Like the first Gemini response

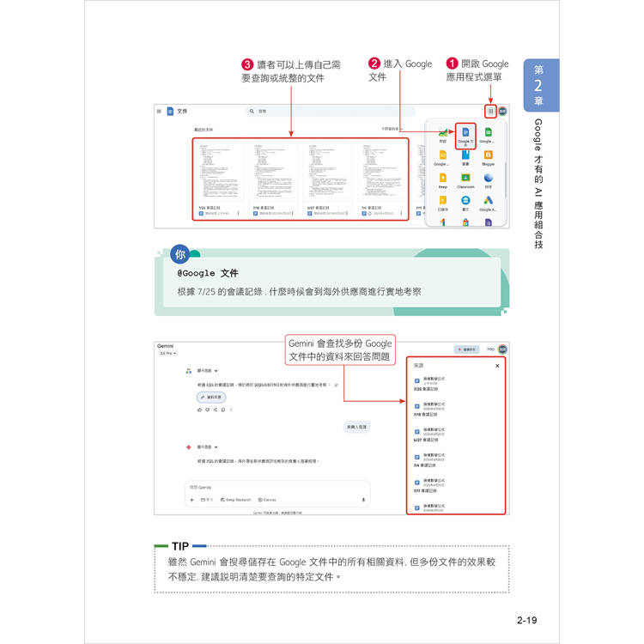tap(199, 410)
